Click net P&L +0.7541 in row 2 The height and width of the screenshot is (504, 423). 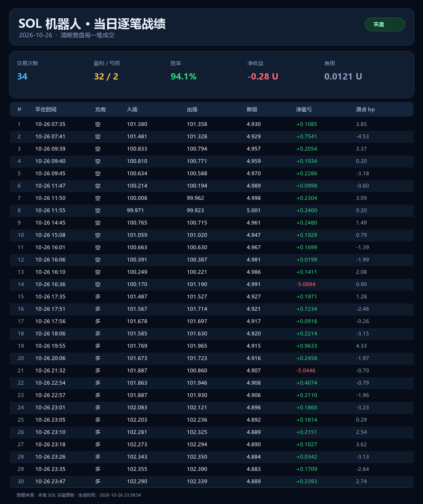(307, 136)
